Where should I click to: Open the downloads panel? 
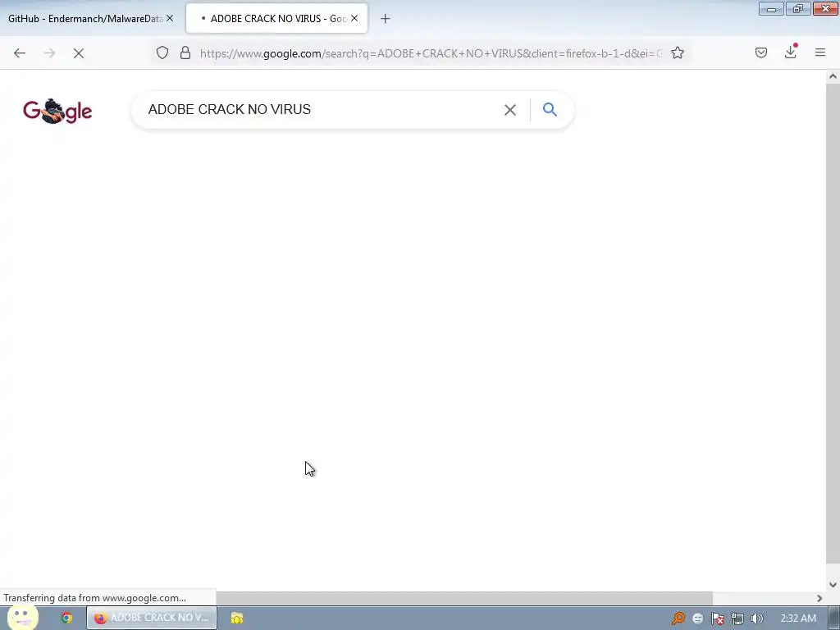click(791, 52)
